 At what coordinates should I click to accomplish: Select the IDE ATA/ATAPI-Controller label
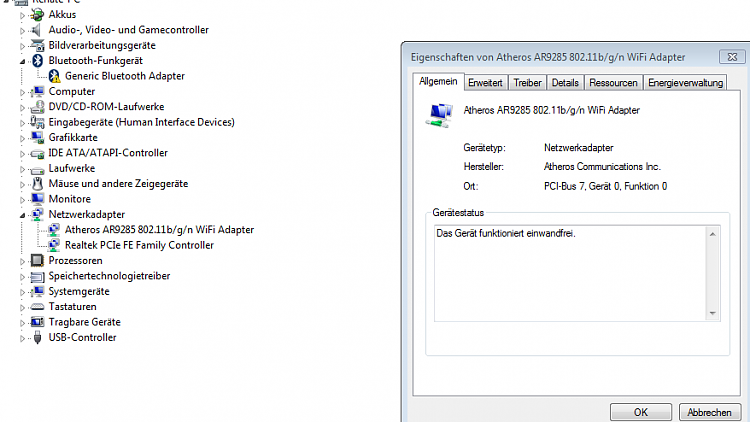click(108, 153)
